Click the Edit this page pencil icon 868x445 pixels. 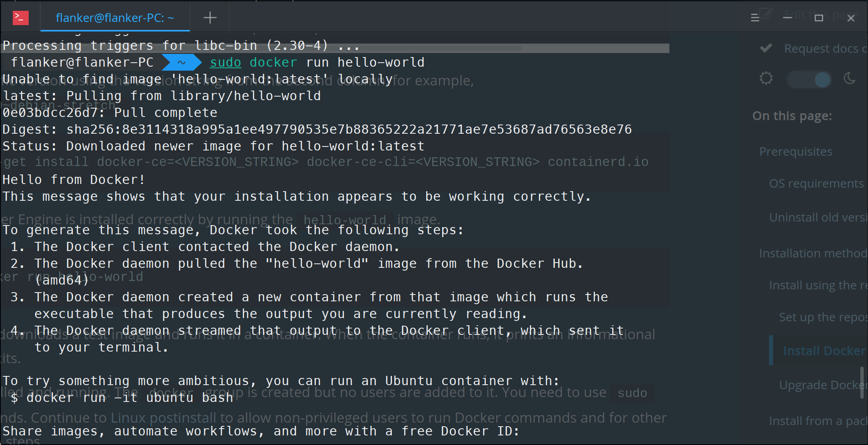[766, 13]
